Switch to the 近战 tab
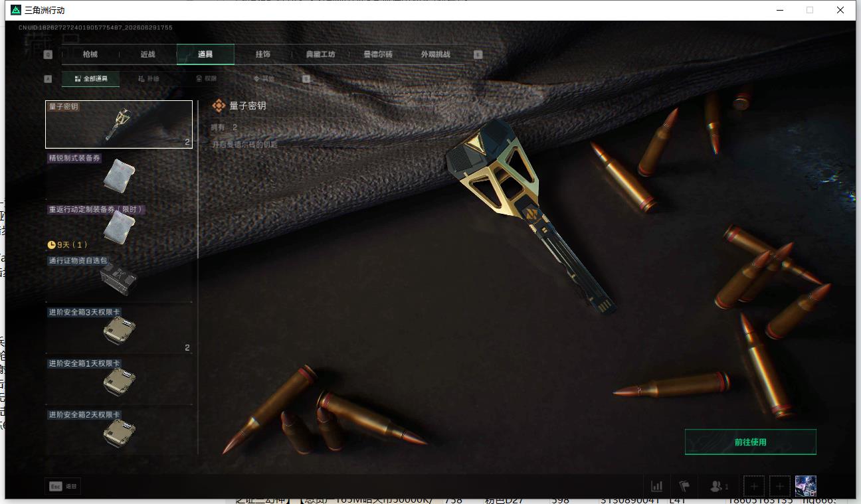This screenshot has height=504, width=861. click(147, 54)
